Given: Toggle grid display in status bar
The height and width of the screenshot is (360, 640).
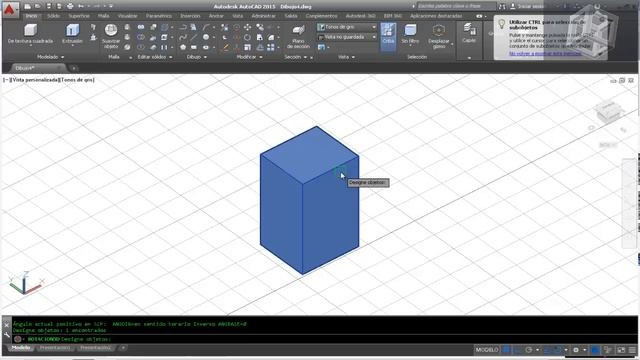Looking at the screenshot, I should click(507, 350).
